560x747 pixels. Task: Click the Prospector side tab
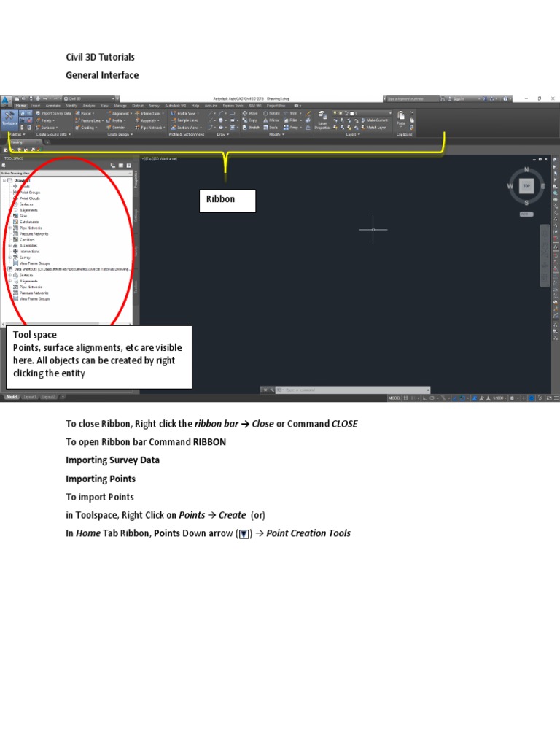coord(136,179)
